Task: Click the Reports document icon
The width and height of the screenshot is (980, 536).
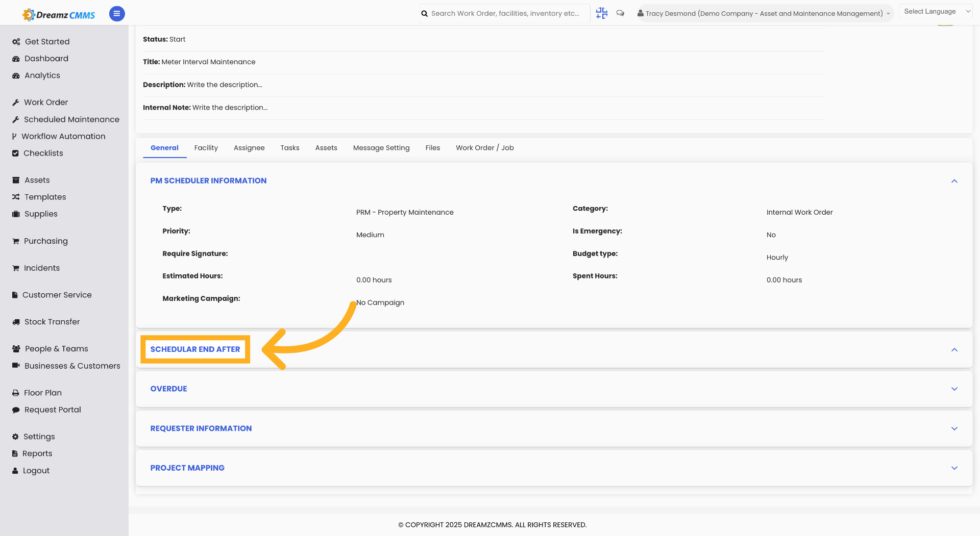Action: pos(15,453)
